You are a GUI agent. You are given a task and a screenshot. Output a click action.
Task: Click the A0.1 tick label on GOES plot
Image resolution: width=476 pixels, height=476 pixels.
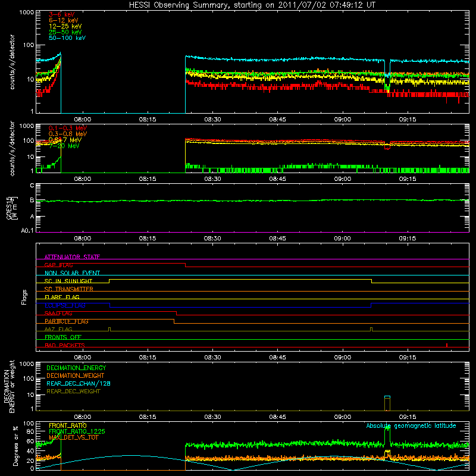[x=27, y=231]
